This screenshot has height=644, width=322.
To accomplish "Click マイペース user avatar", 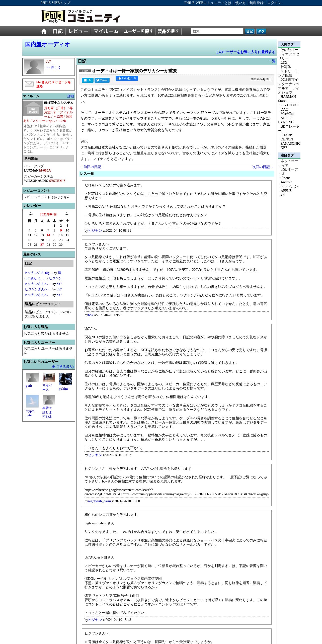I will [x=49, y=377].
